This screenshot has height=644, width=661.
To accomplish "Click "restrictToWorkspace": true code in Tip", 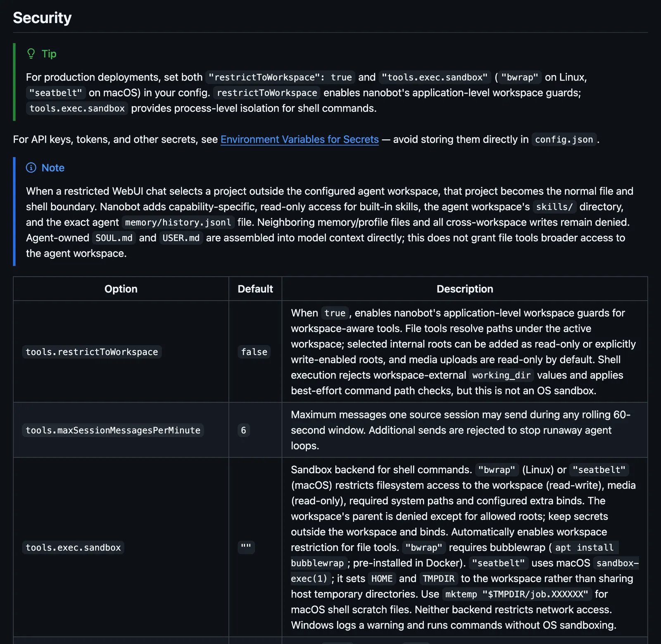I will [x=280, y=77].
